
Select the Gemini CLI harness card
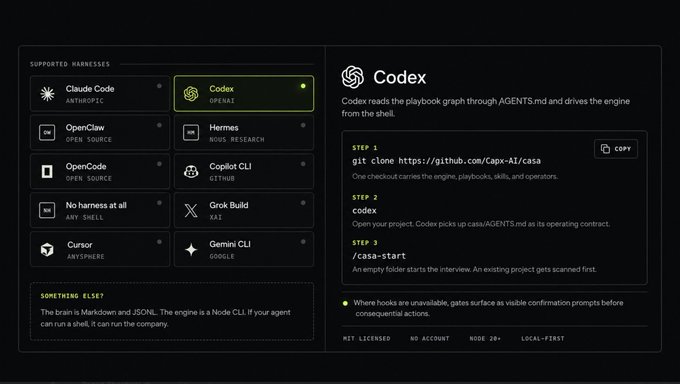(244, 249)
